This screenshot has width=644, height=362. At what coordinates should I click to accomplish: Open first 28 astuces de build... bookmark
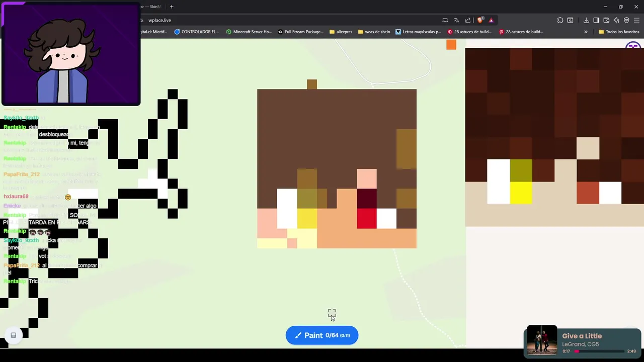(x=469, y=32)
